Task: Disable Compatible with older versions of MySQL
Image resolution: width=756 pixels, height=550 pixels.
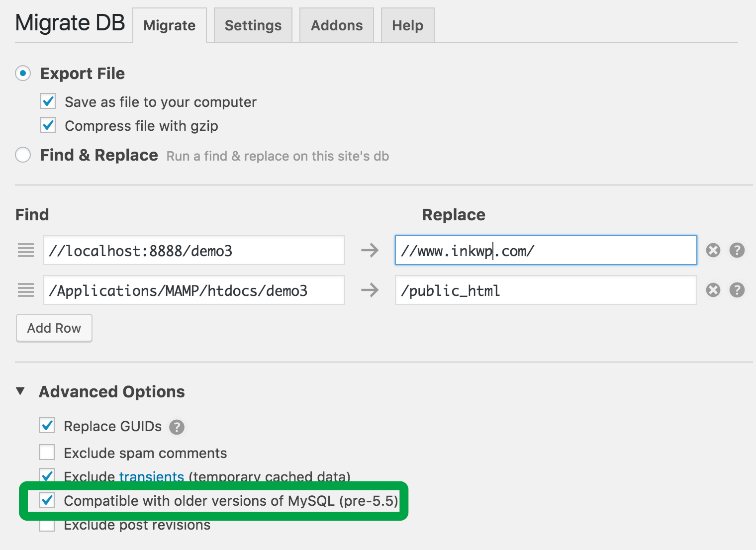Action: (x=46, y=501)
